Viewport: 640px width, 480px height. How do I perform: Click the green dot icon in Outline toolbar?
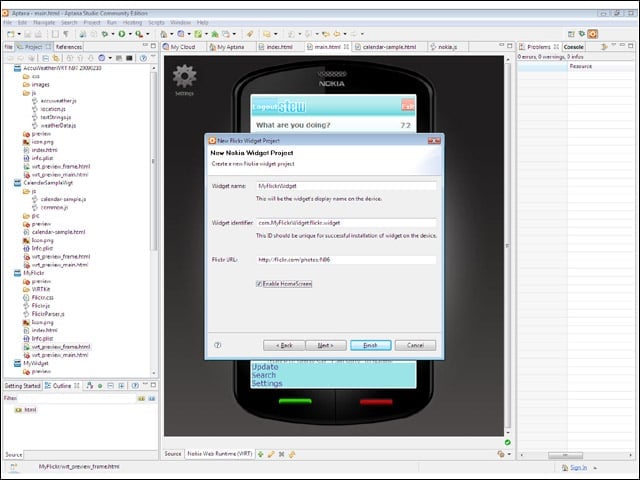(x=100, y=386)
